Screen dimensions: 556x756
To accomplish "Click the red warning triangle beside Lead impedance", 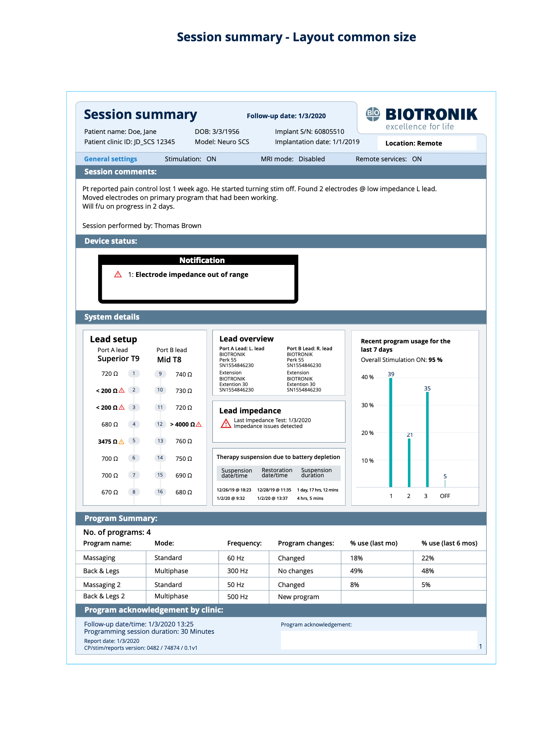I will click(x=226, y=423).
